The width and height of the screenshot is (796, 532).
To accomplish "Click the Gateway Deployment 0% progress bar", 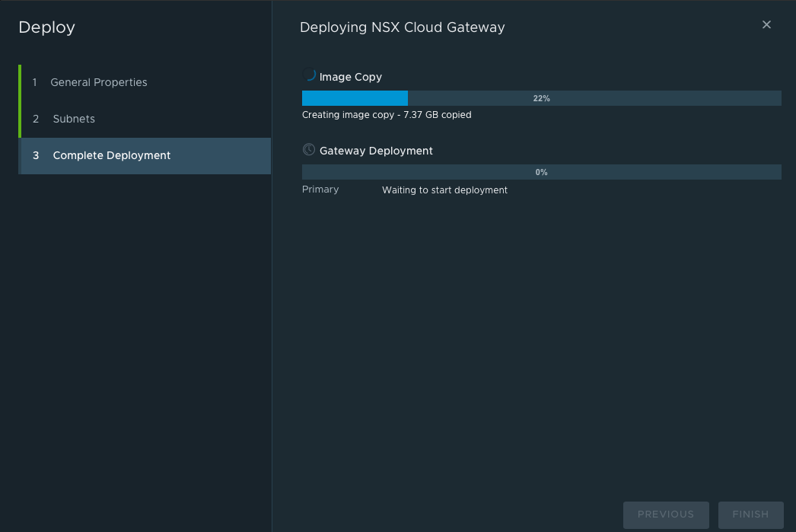I will click(541, 172).
